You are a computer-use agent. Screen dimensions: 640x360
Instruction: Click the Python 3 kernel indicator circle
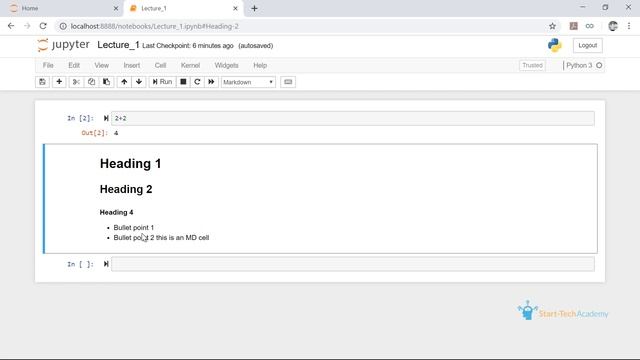pyautogui.click(x=599, y=65)
